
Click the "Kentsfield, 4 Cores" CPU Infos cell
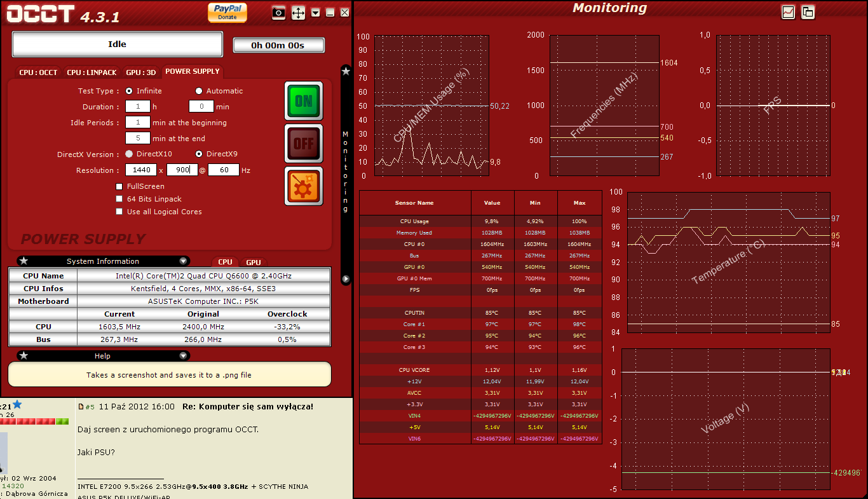tap(203, 289)
